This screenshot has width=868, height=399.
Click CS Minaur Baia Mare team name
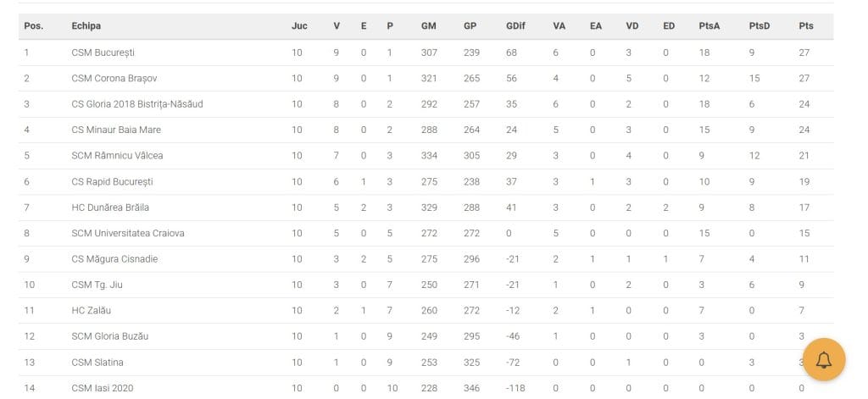tap(116, 130)
